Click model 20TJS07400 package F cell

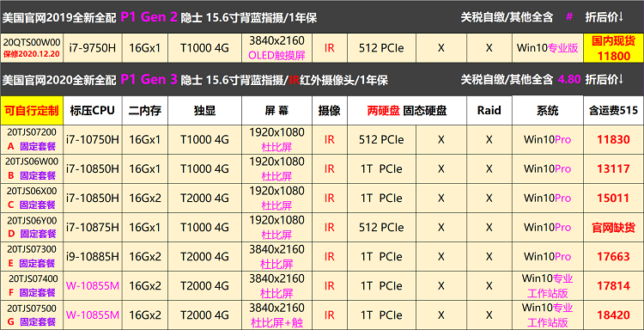[x=32, y=285]
